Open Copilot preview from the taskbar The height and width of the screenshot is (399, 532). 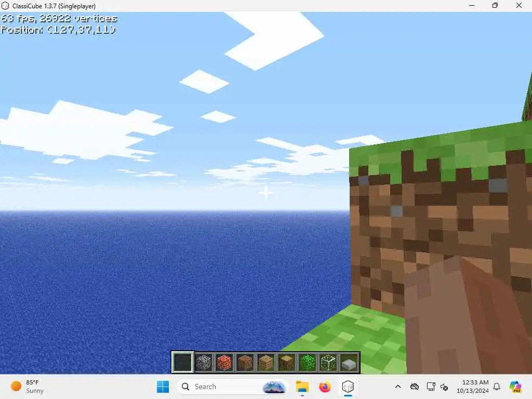tap(515, 387)
